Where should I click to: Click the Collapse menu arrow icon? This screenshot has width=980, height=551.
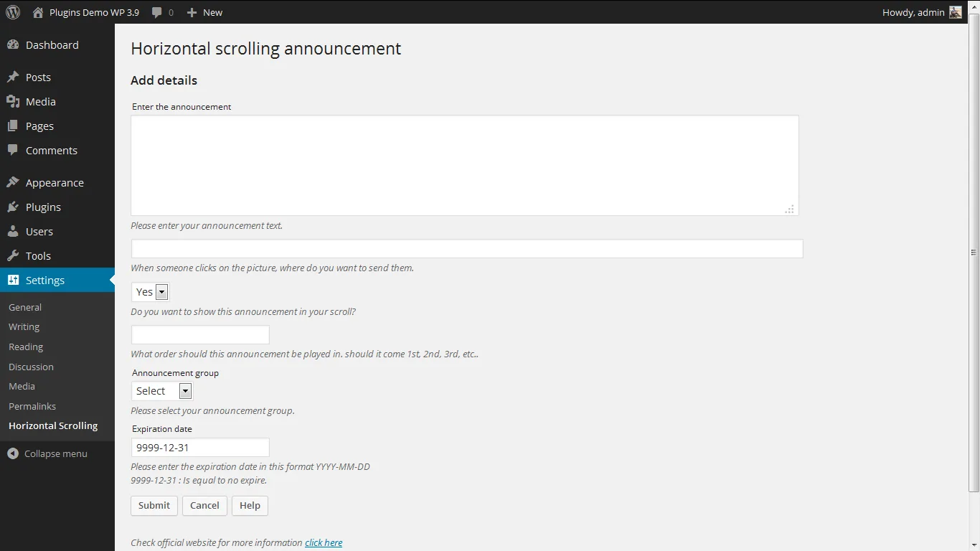click(13, 453)
